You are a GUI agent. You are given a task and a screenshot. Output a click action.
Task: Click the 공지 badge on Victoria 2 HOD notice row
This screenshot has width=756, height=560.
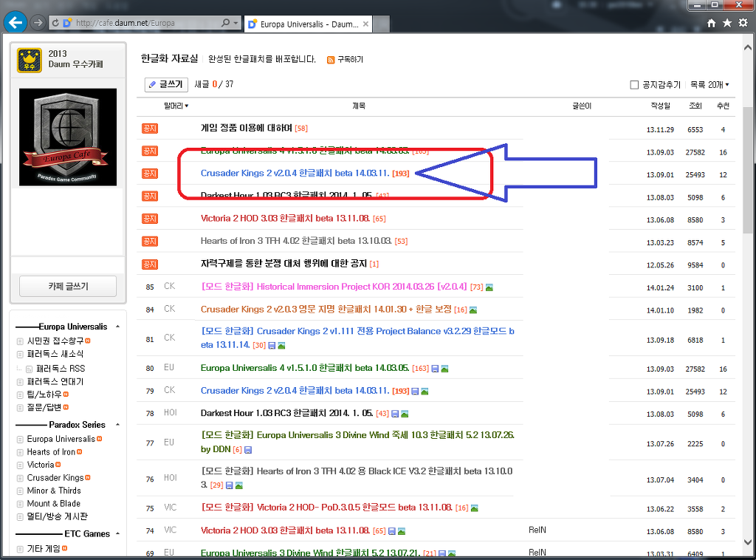click(x=150, y=219)
